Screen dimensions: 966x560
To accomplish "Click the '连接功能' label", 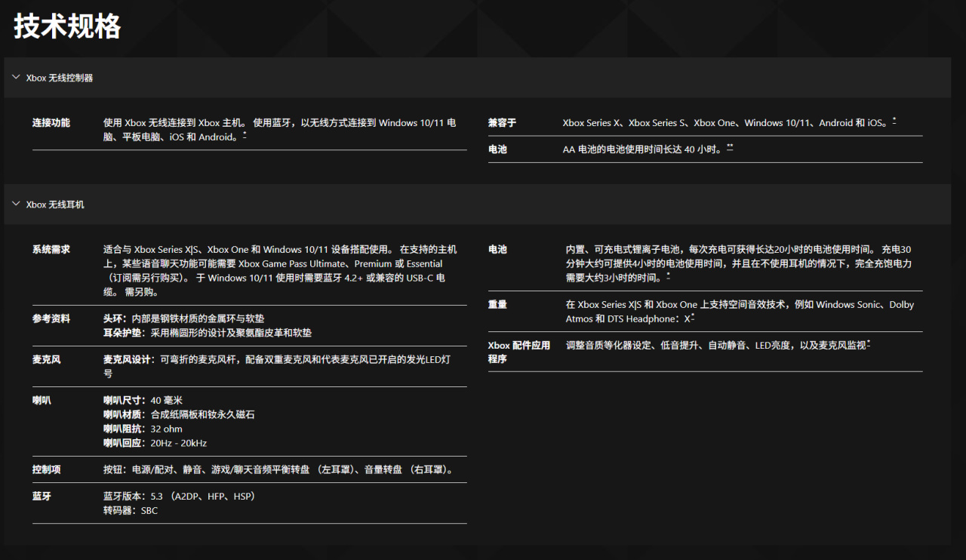I will (x=51, y=123).
